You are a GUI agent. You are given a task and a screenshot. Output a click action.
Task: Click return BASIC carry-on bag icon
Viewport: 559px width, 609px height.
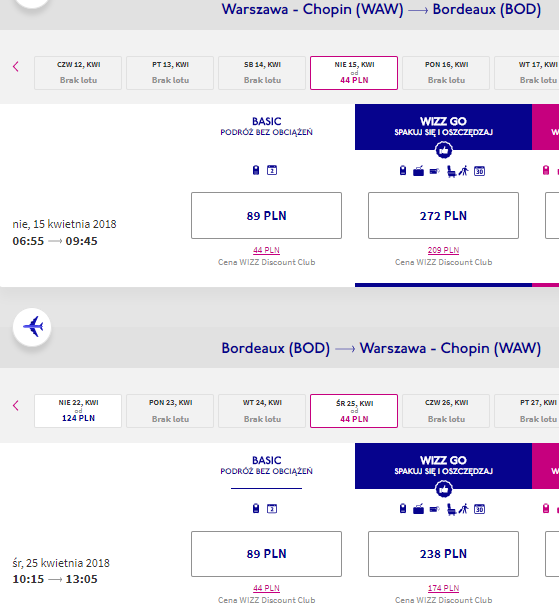(x=256, y=508)
